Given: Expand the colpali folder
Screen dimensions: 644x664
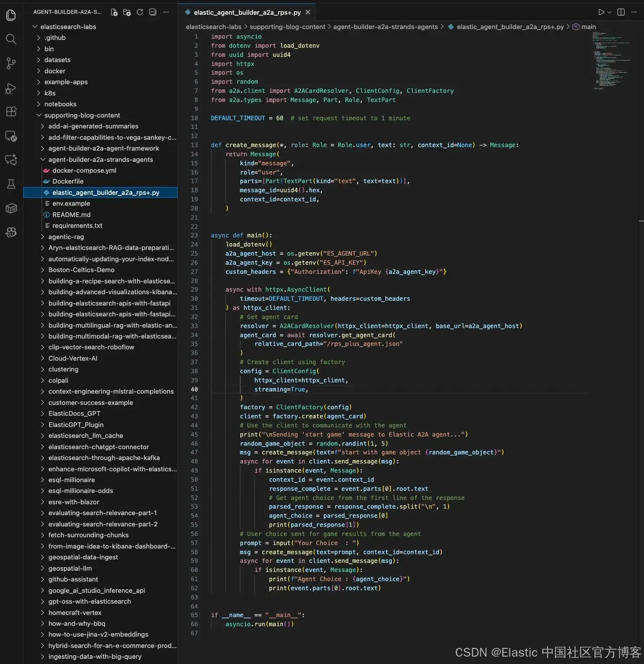Looking at the screenshot, I should coord(59,381).
